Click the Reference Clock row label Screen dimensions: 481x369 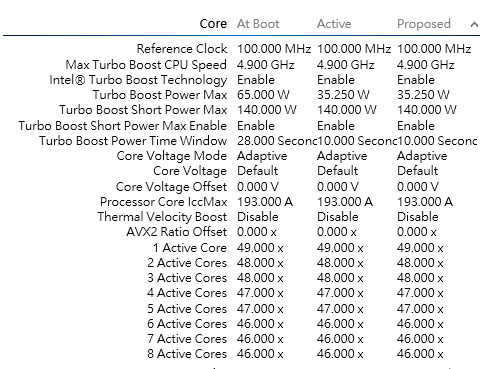(x=182, y=49)
